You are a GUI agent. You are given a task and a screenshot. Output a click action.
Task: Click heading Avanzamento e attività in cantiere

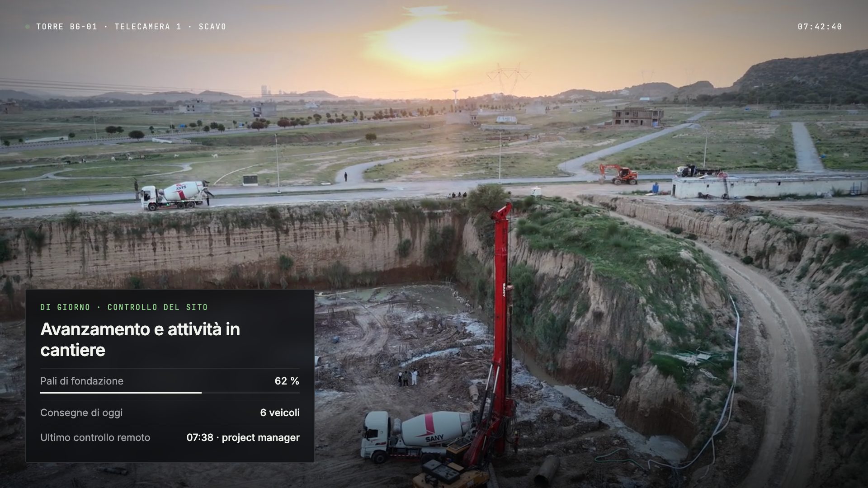pyautogui.click(x=140, y=339)
